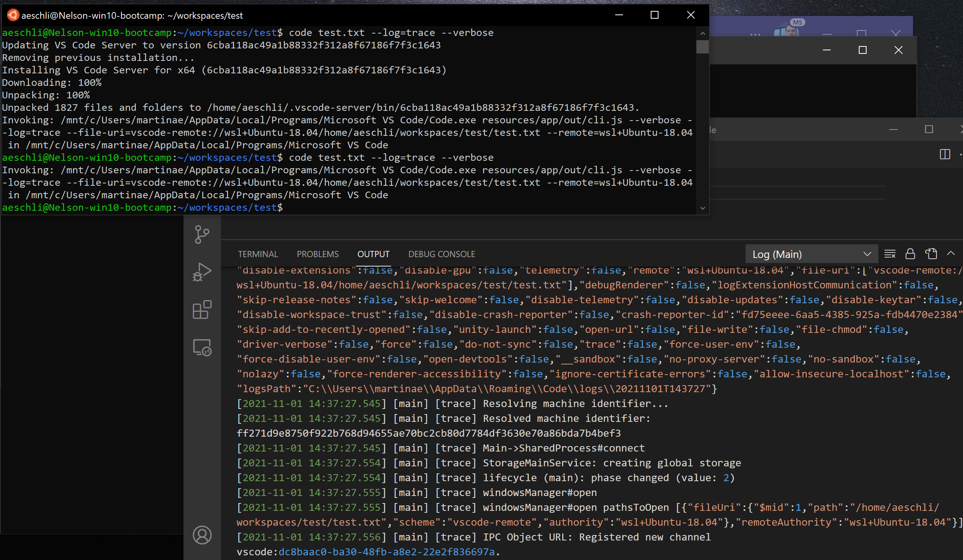Switch to the PROBLEMS tab
This screenshot has height=560, width=963.
click(x=318, y=254)
